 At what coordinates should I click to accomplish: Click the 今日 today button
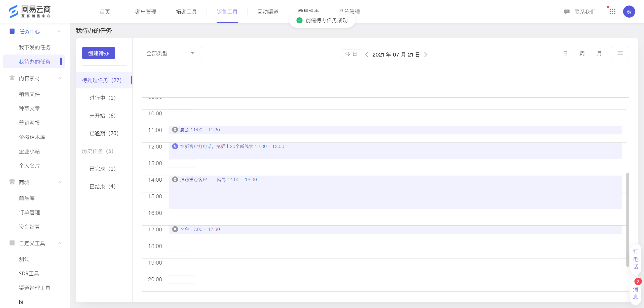click(x=351, y=54)
